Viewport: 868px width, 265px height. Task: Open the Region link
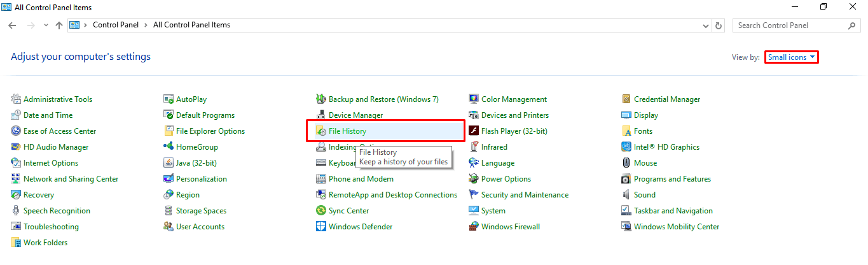click(188, 195)
